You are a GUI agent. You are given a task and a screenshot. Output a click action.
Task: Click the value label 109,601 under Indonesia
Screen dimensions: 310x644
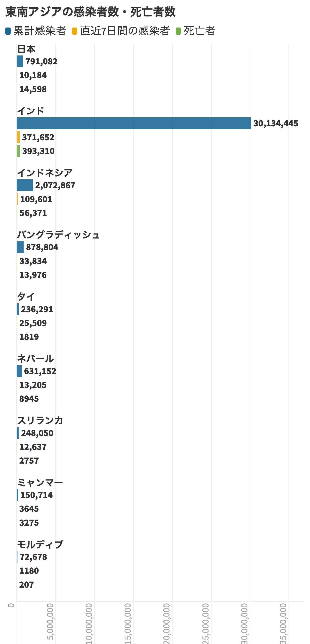click(36, 199)
